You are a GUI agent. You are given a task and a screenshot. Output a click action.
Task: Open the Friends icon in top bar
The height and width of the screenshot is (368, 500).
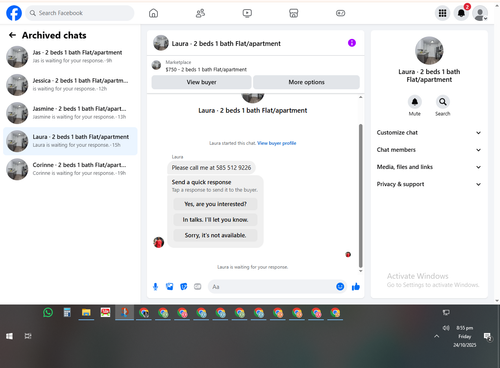click(x=200, y=13)
